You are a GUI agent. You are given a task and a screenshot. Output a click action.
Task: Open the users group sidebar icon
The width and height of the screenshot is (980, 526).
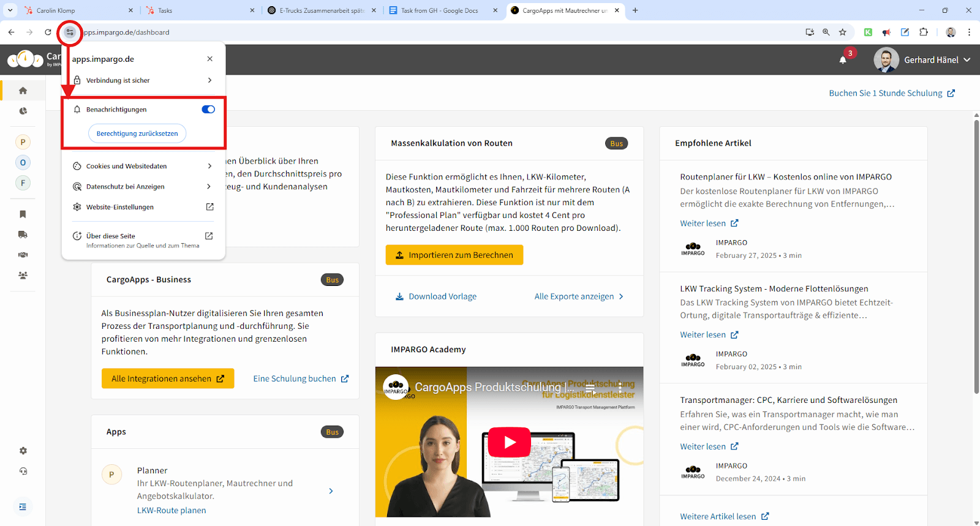pos(23,276)
